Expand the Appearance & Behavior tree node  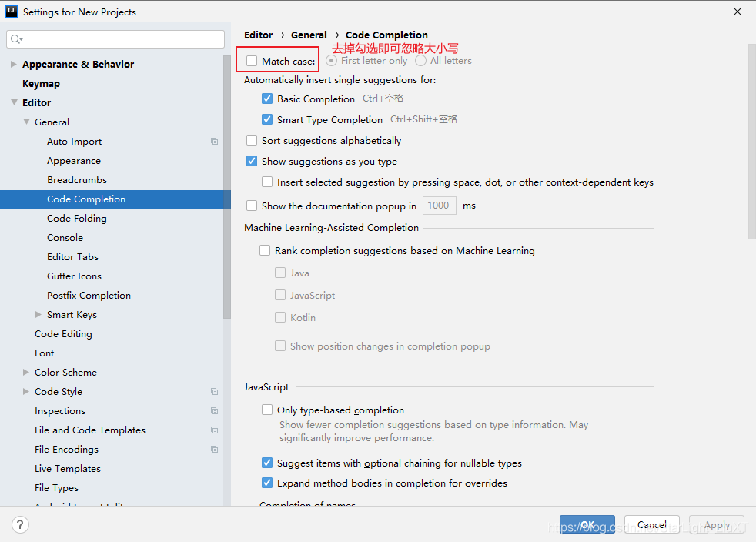click(14, 64)
